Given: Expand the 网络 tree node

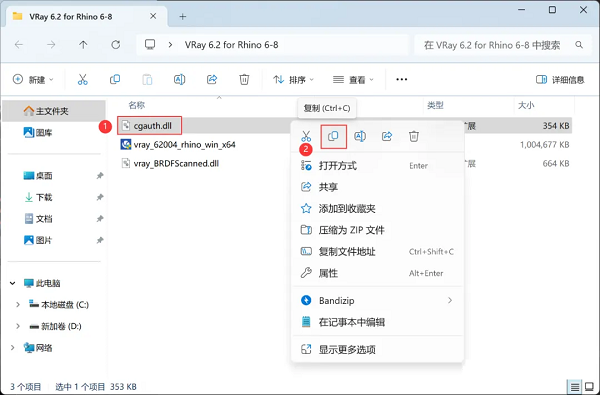Looking at the screenshot, I should coord(13,348).
